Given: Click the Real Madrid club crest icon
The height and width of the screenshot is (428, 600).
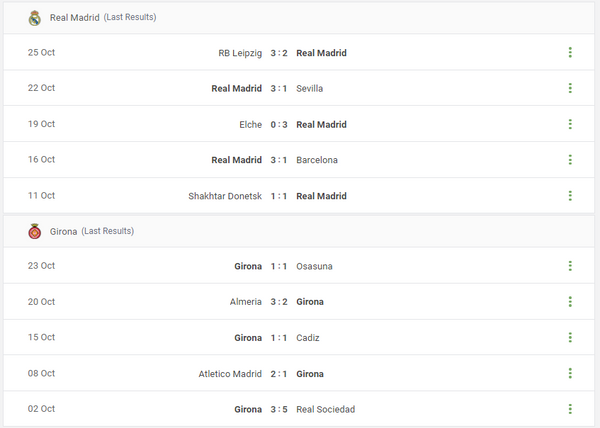Looking at the screenshot, I should [34, 17].
